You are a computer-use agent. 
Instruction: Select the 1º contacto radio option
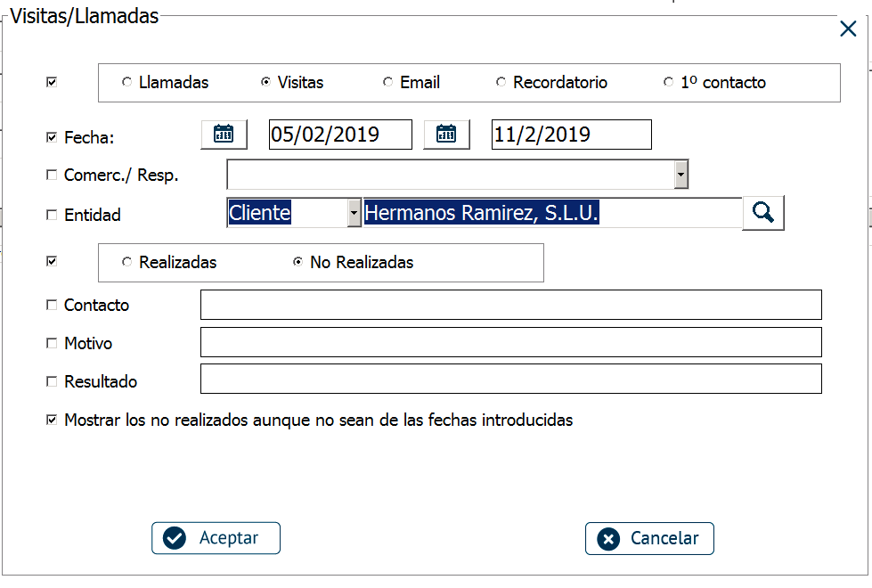668,83
